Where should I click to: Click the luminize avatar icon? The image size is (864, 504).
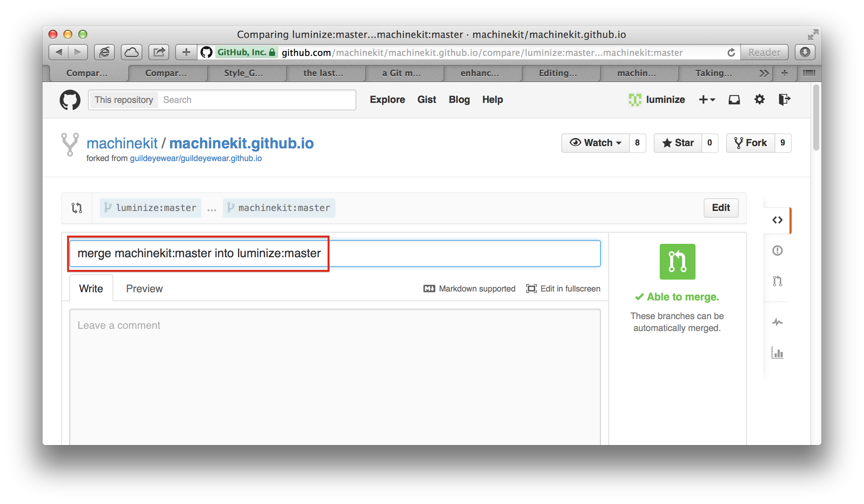[x=635, y=100]
